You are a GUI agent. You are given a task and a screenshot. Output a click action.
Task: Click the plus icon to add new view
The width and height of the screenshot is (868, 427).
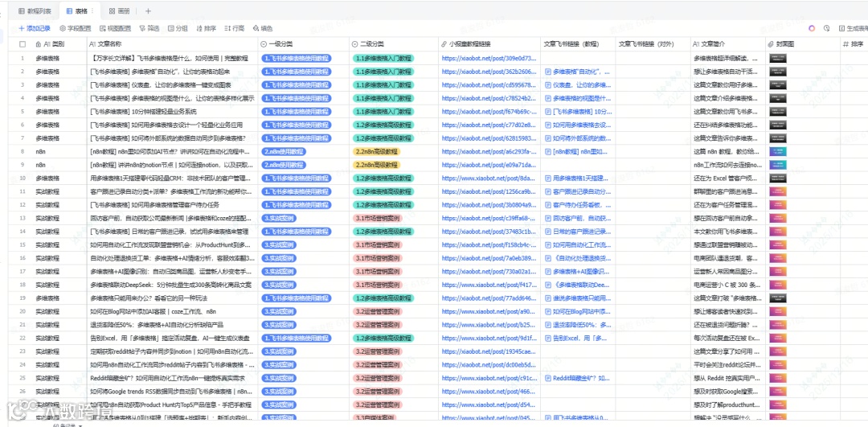click(x=148, y=11)
